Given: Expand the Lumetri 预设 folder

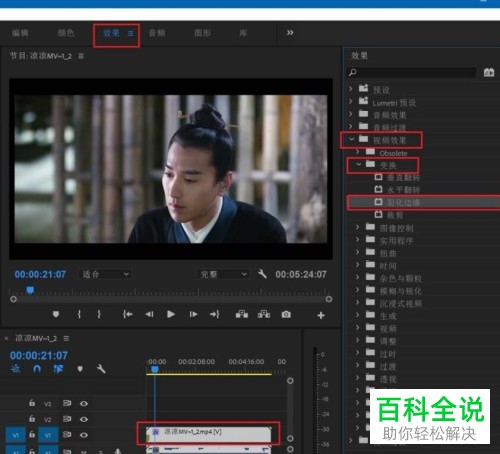Looking at the screenshot, I should 351,101.
